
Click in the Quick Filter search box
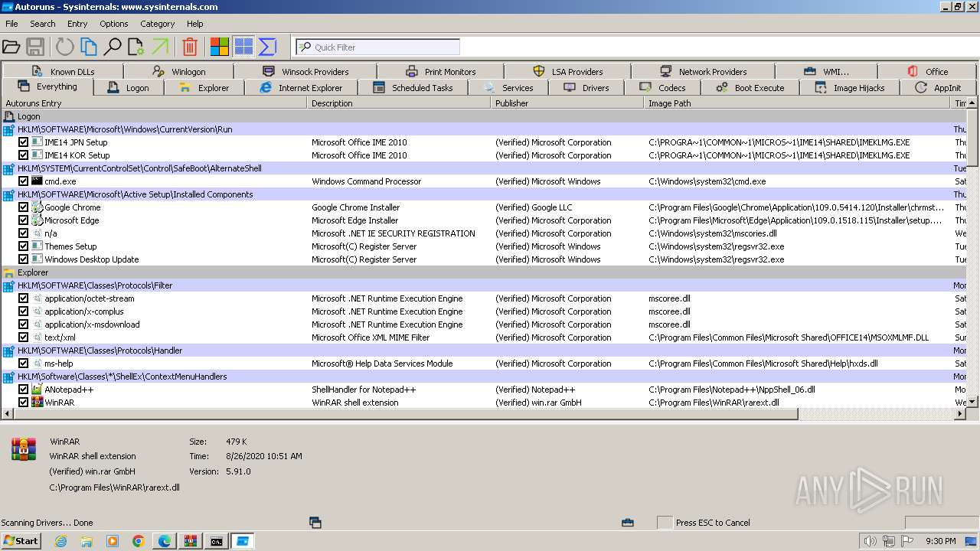pos(377,47)
